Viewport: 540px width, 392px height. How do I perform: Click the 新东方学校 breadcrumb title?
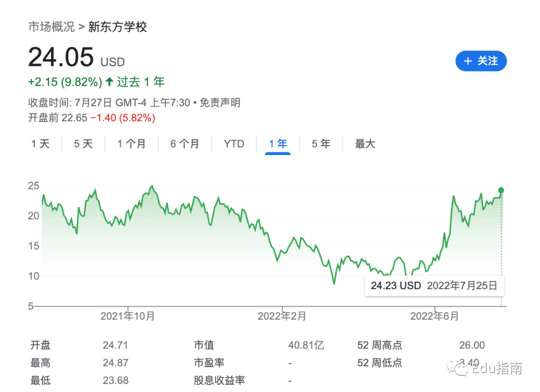tap(118, 26)
